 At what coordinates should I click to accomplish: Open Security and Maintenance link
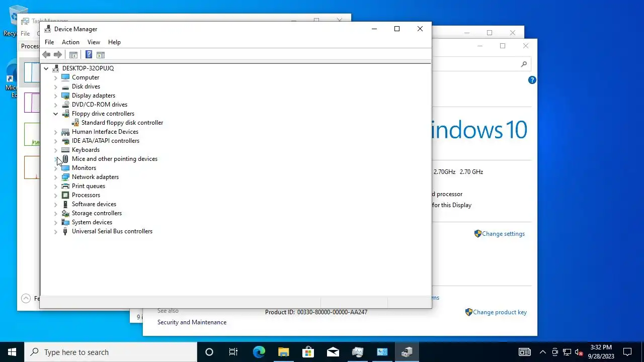point(192,322)
